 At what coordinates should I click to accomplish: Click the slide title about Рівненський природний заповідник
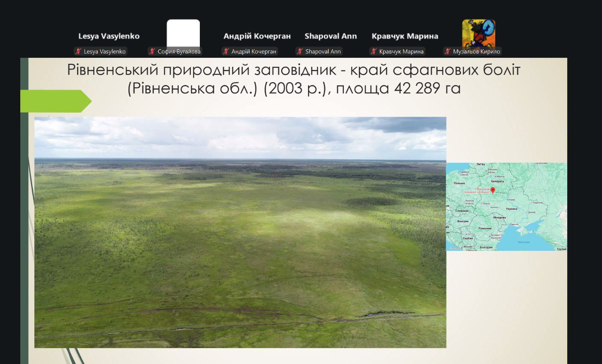click(x=294, y=79)
